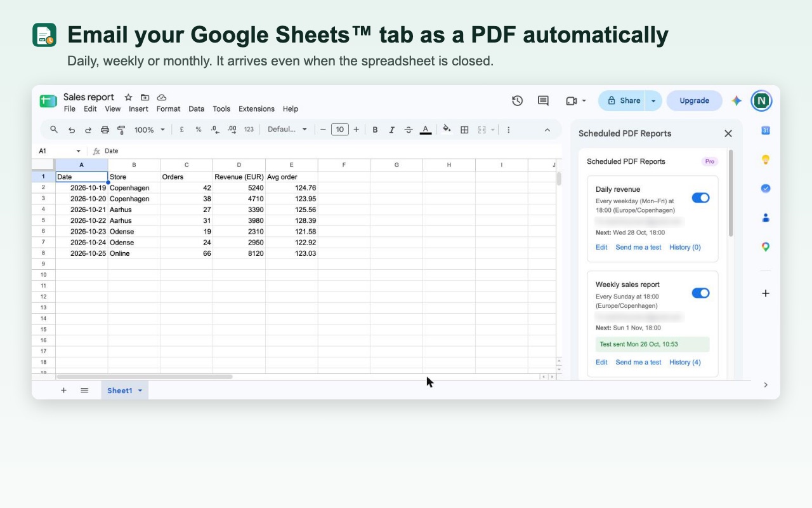
Task: Click the Upgrade button
Action: pos(694,100)
